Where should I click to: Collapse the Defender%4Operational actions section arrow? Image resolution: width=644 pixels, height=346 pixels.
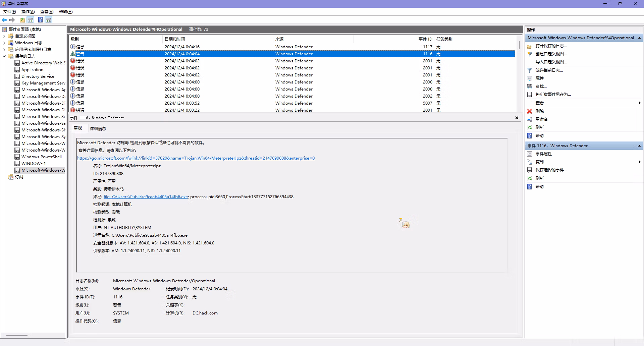(639, 38)
